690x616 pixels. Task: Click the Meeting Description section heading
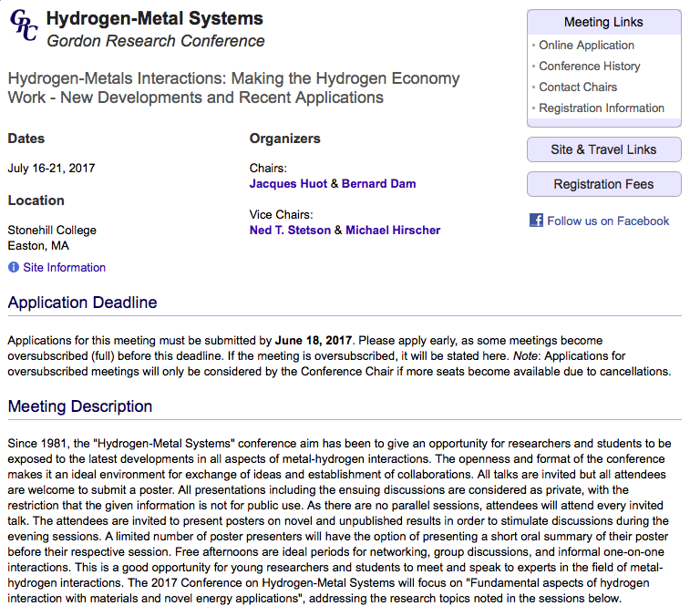pos(80,406)
